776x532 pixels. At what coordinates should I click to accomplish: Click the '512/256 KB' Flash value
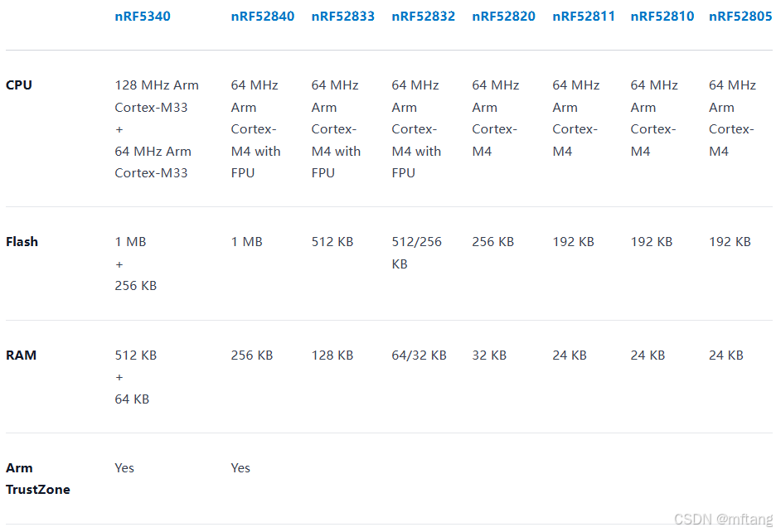point(417,253)
